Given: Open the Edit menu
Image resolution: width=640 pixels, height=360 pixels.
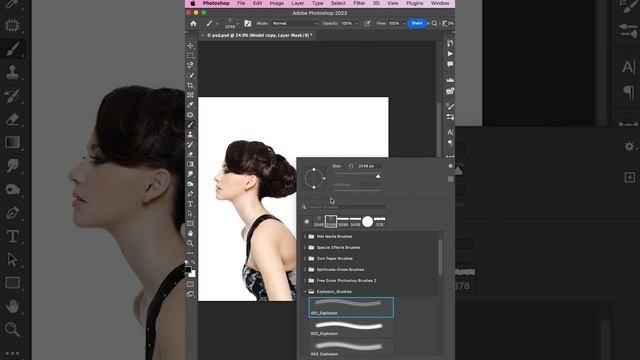Looking at the screenshot, I should [257, 3].
